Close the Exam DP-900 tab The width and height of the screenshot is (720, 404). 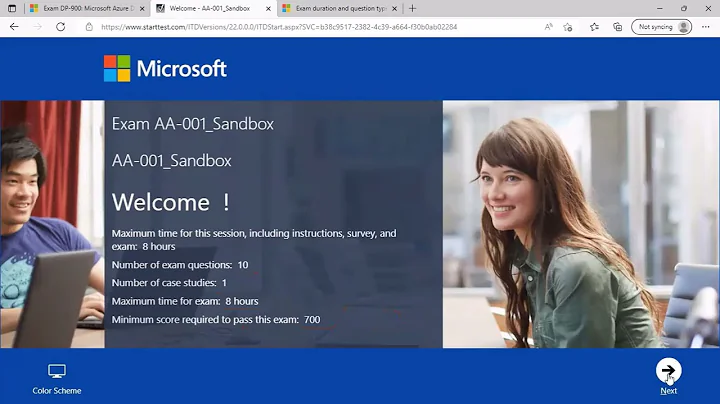coord(142,9)
